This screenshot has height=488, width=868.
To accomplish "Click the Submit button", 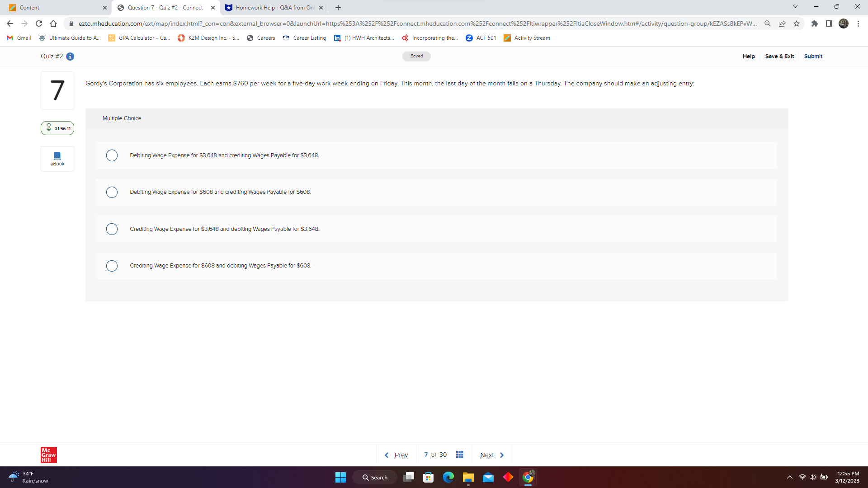I will 813,56.
